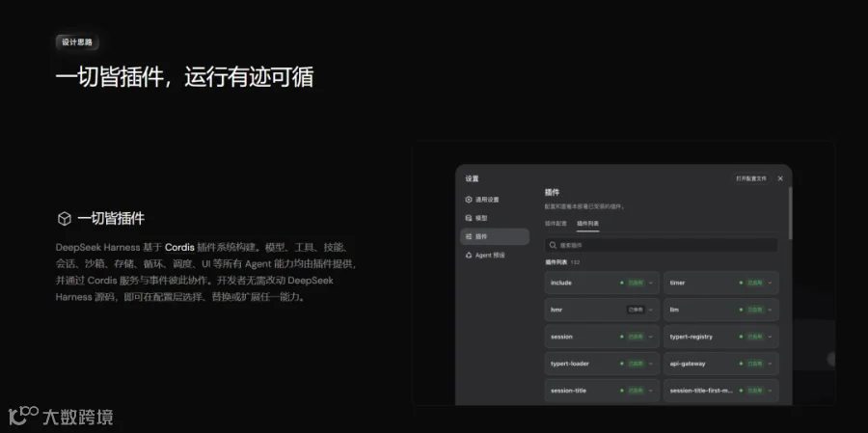Open Agent 预设 via its icon
Screen dimensions: 868x433
click(x=469, y=256)
